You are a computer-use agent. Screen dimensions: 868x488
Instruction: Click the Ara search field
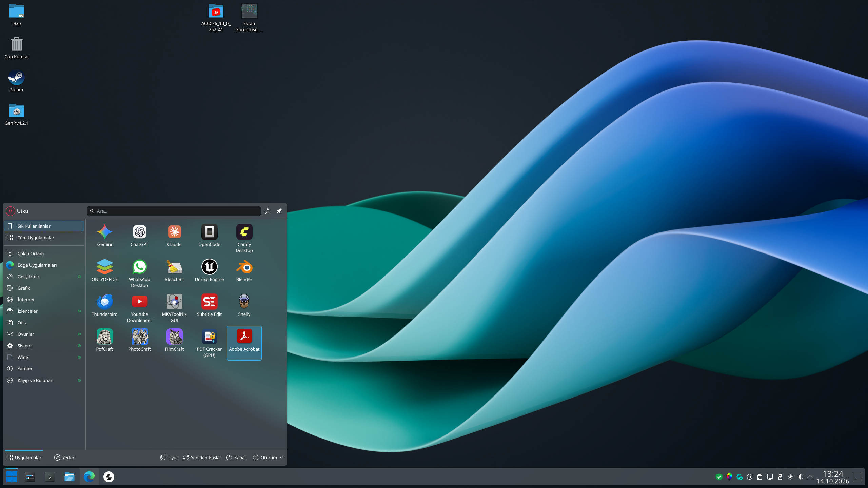point(174,211)
